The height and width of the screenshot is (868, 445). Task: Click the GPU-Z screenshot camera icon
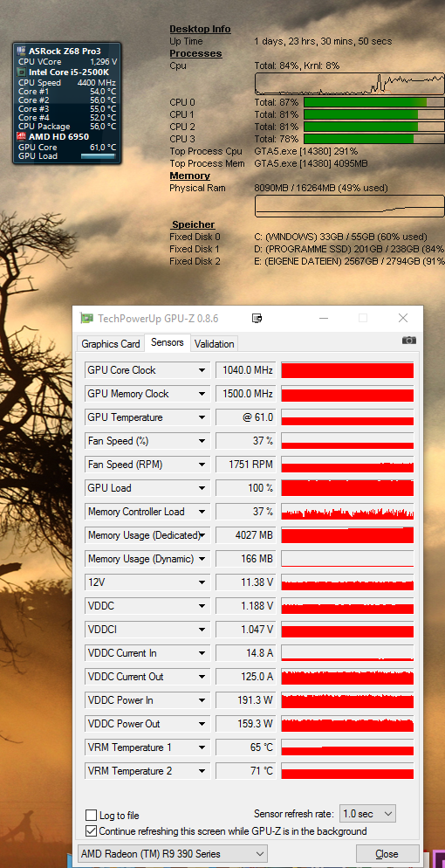tap(409, 341)
